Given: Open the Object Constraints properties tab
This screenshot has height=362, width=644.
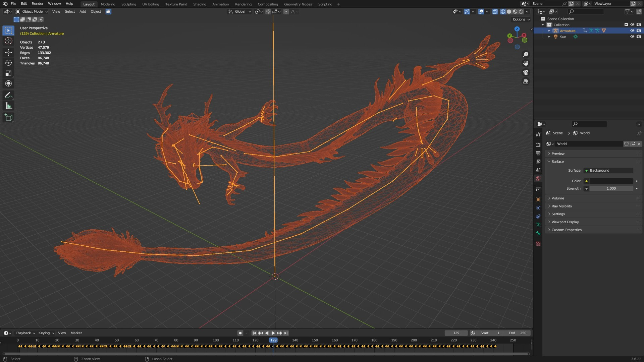Looking at the screenshot, I should click(x=538, y=216).
